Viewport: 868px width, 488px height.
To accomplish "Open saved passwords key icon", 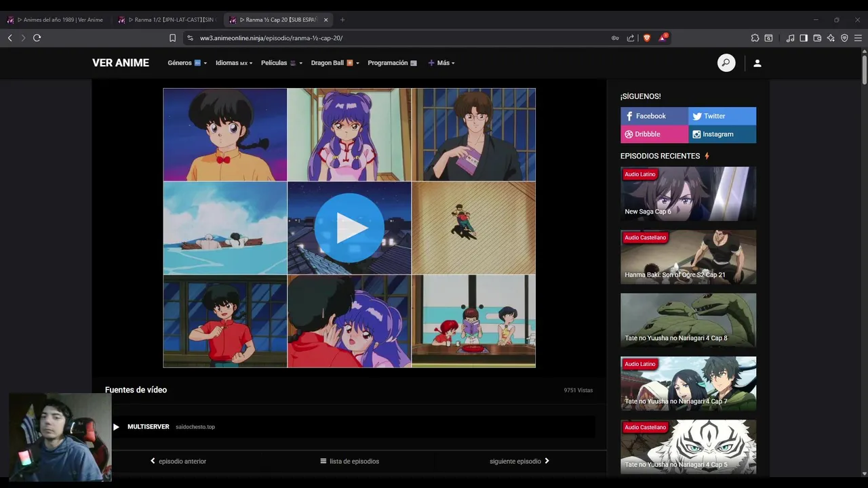I will point(615,38).
